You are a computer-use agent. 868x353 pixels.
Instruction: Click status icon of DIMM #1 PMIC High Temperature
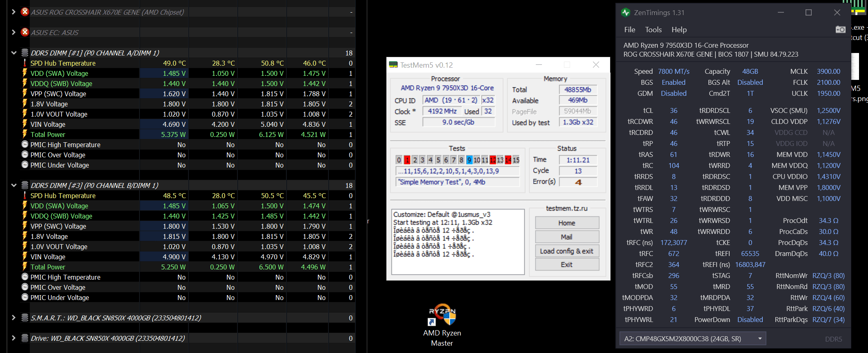[x=25, y=144]
